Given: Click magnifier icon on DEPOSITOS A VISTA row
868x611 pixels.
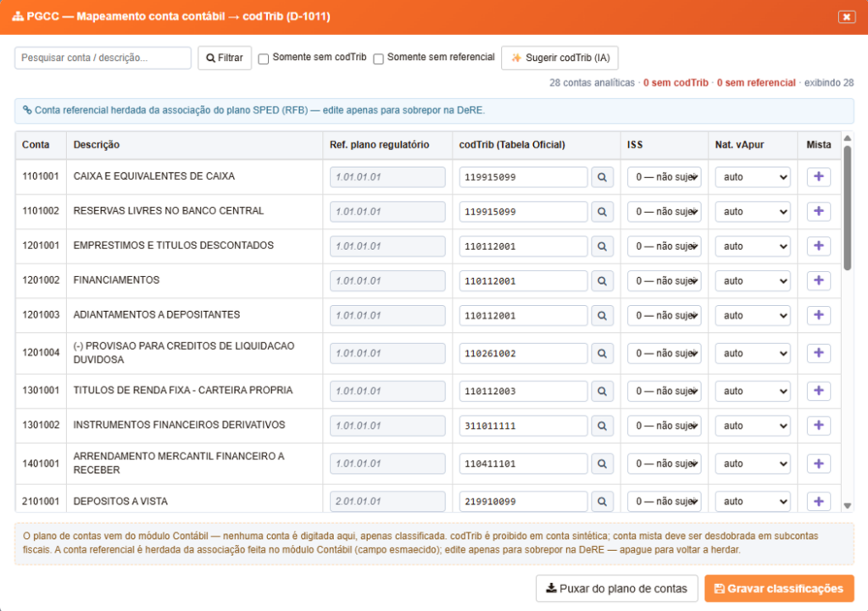Looking at the screenshot, I should click(602, 502).
